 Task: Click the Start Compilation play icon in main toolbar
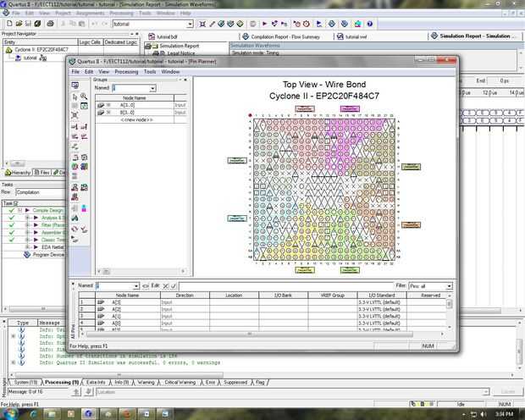[x=264, y=24]
